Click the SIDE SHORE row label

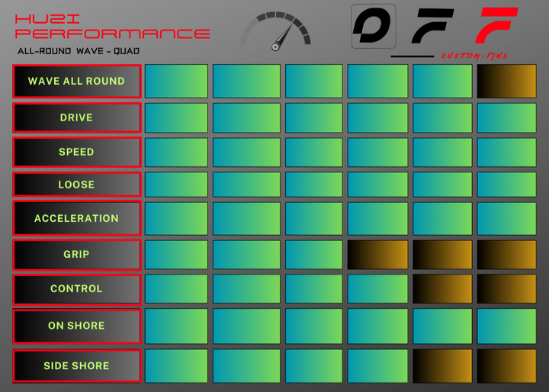[76, 366]
